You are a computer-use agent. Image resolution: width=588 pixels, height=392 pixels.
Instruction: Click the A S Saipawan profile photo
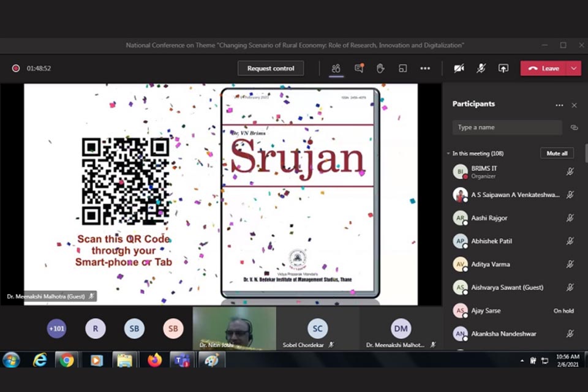click(460, 195)
